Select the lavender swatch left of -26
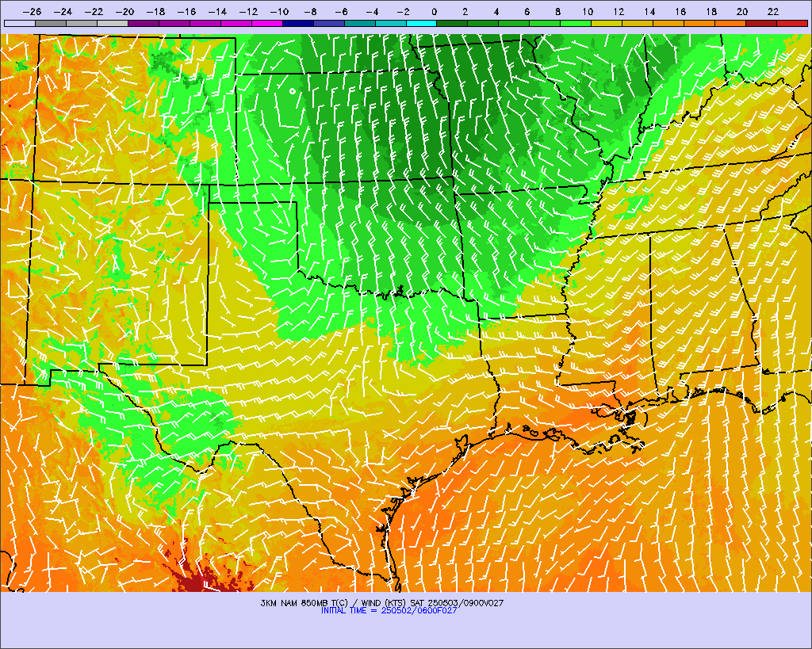 20,23
